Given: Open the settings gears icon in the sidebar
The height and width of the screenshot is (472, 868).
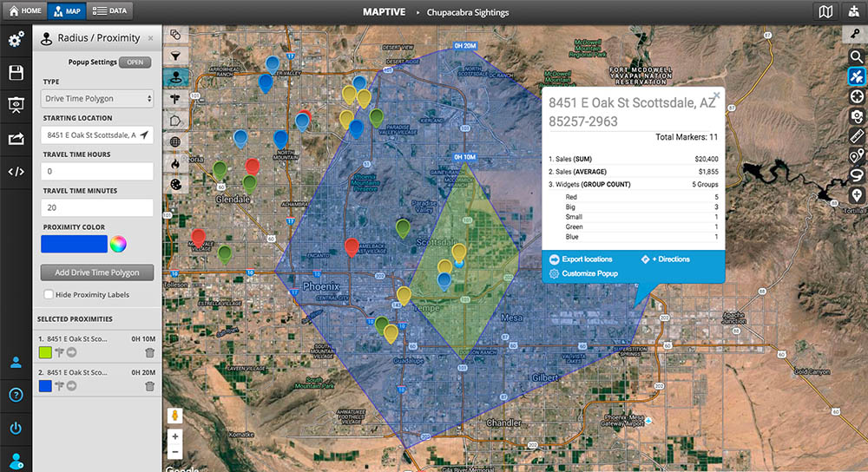Looking at the screenshot, I should (16, 39).
